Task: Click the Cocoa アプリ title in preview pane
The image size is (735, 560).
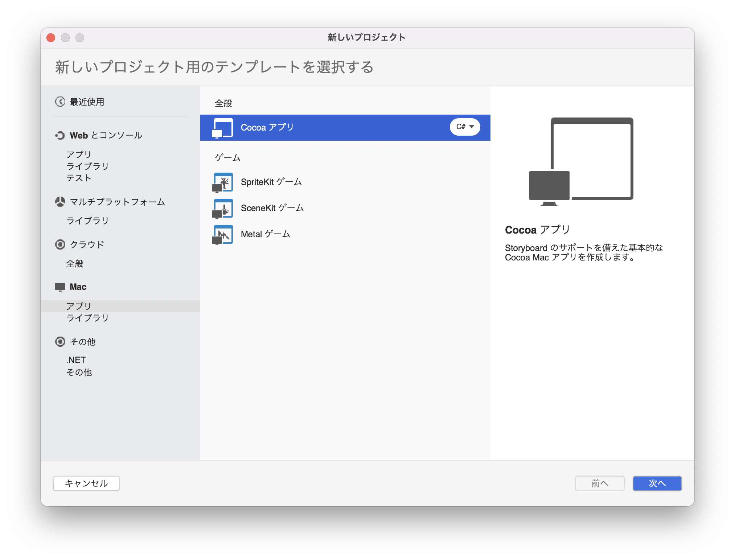Action: coord(538,230)
